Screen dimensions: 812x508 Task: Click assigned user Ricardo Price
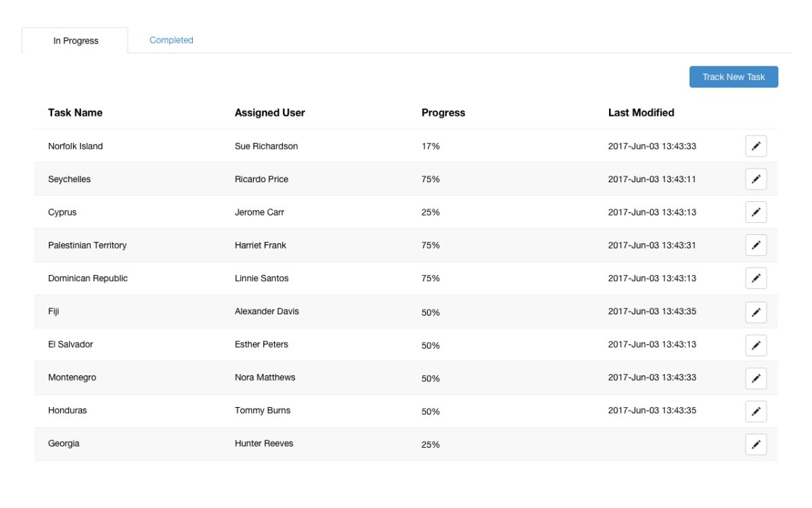[261, 179]
